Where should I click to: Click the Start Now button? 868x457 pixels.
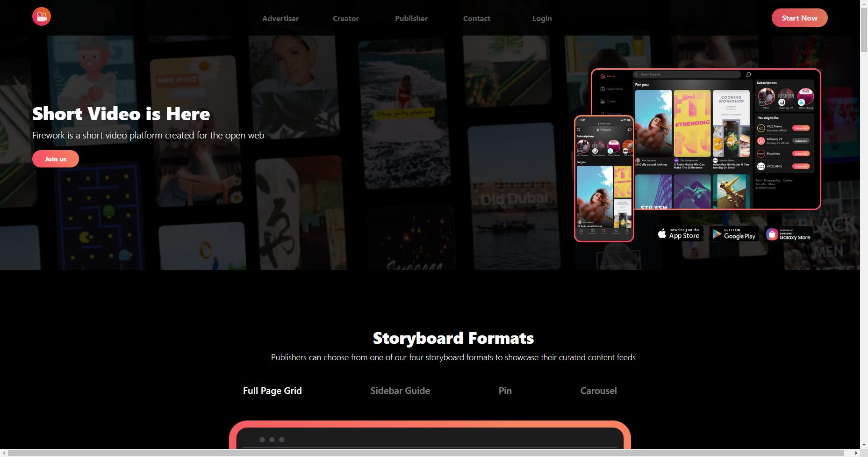pyautogui.click(x=799, y=18)
